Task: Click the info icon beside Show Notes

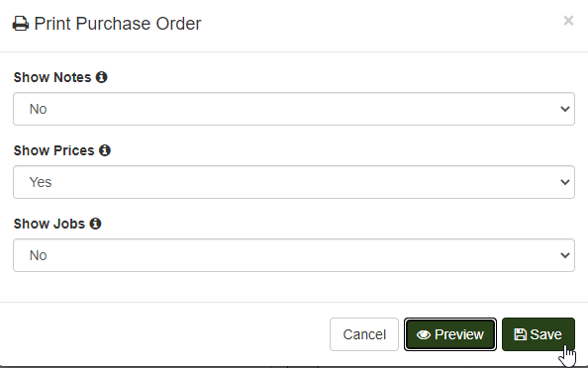Action: (x=101, y=77)
